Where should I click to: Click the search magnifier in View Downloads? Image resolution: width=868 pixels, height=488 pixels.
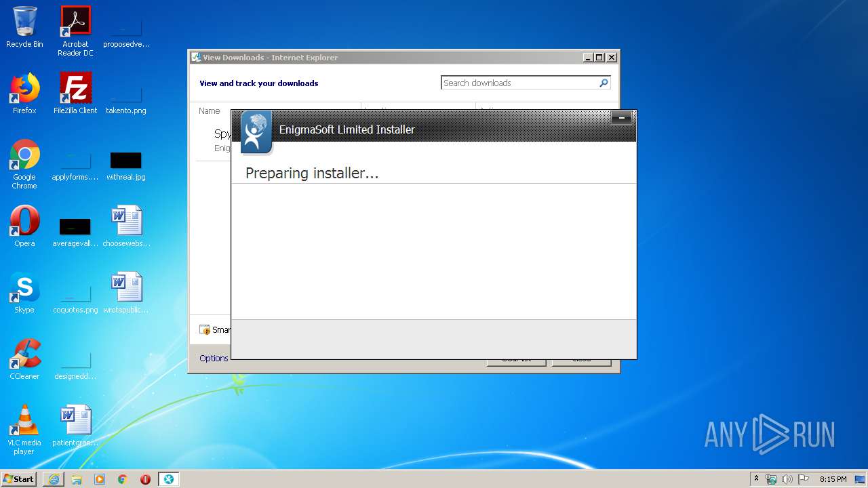pyautogui.click(x=604, y=83)
